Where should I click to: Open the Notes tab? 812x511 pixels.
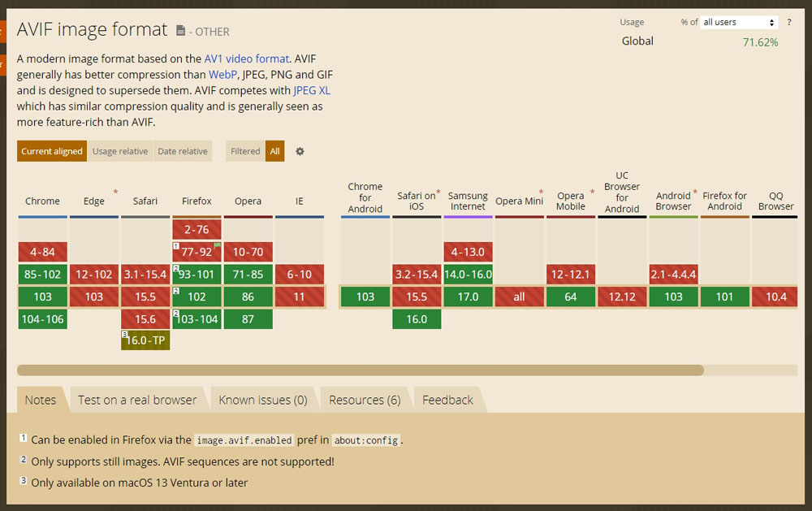[41, 400]
